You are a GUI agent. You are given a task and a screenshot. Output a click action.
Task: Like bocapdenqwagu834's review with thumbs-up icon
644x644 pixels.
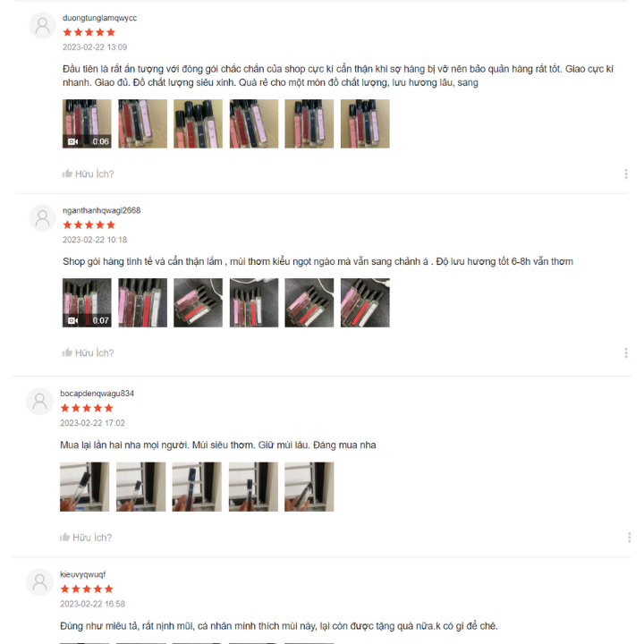pyautogui.click(x=65, y=538)
